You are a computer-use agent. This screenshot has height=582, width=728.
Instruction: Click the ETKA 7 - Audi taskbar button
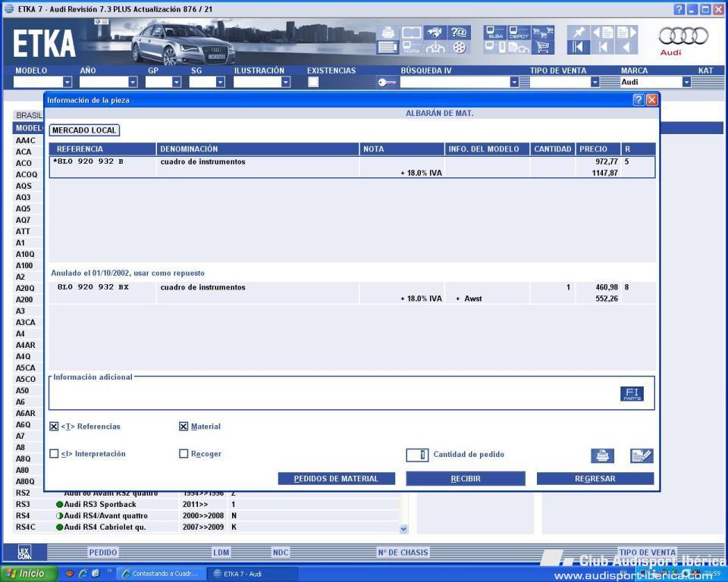tap(252, 574)
